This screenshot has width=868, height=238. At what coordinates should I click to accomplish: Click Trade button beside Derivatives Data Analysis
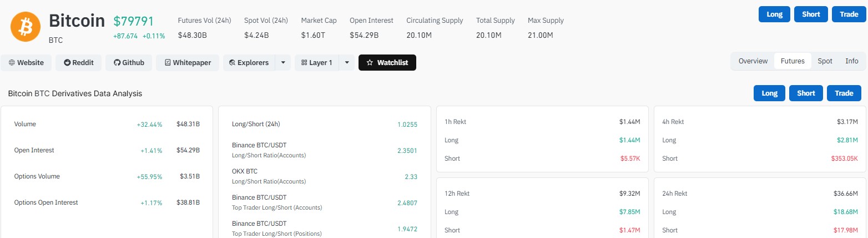[844, 93]
